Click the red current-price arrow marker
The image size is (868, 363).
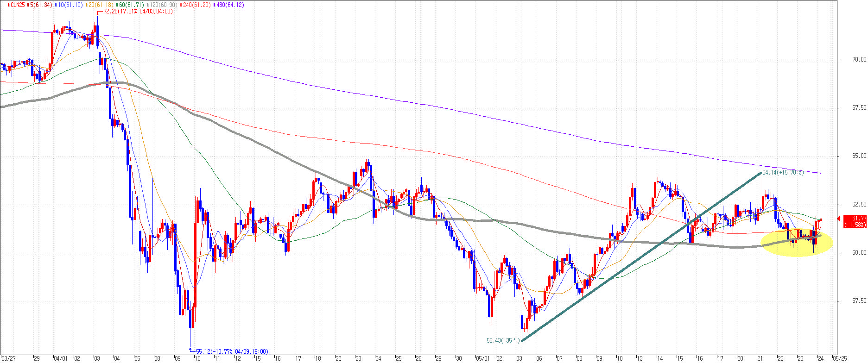(x=838, y=219)
